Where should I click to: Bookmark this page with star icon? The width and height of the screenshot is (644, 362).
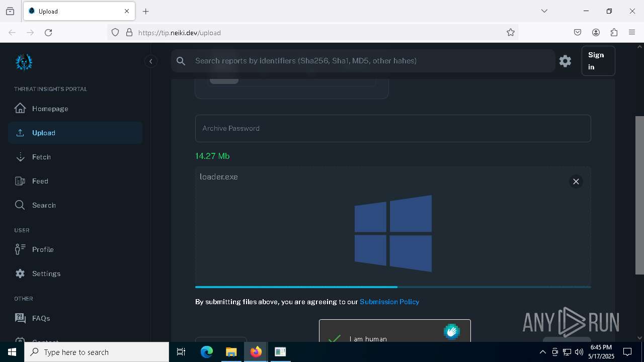pyautogui.click(x=511, y=32)
